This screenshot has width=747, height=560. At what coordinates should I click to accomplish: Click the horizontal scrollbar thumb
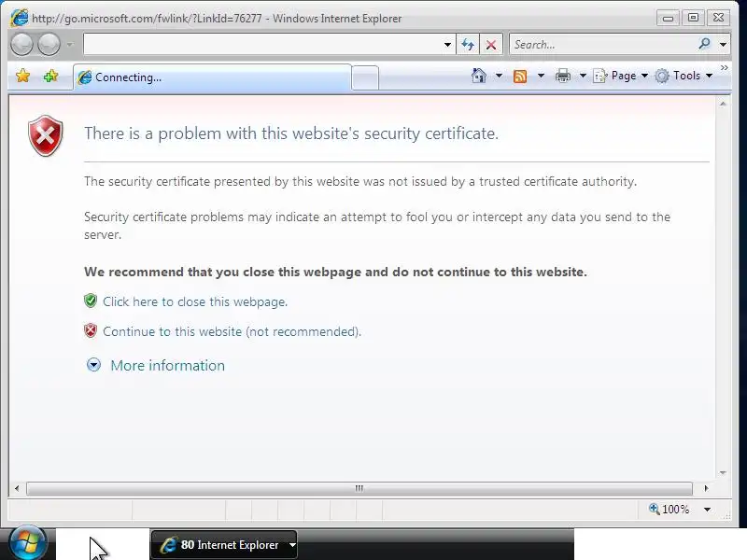359,488
